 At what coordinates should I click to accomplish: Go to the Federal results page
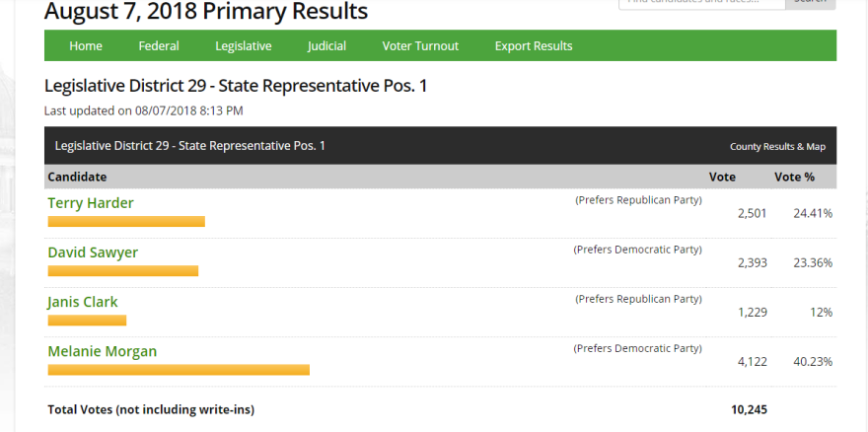(159, 45)
